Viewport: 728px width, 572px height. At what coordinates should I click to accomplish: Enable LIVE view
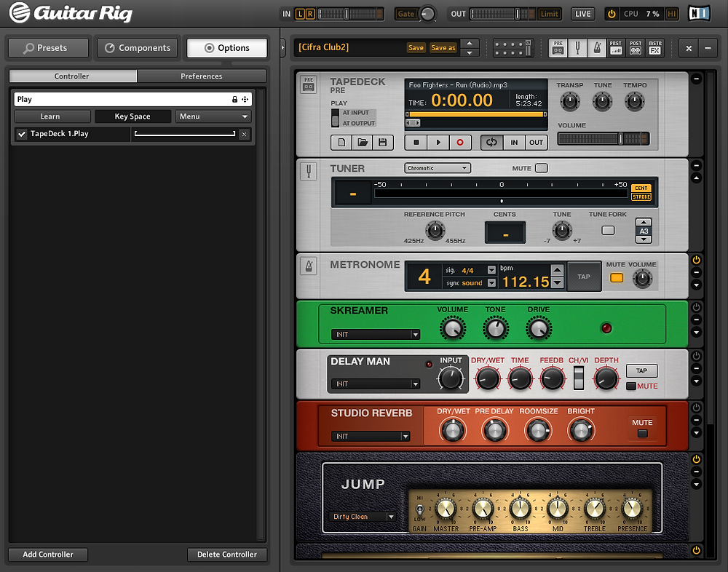point(582,14)
